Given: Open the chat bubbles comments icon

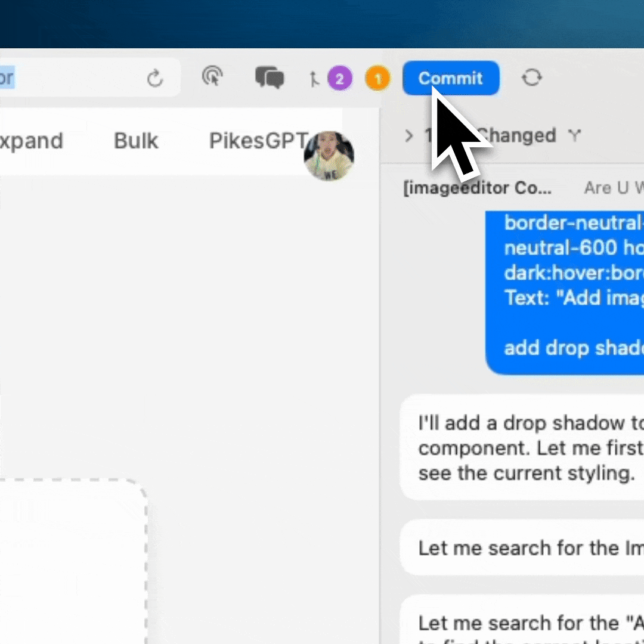Looking at the screenshot, I should coord(269,77).
